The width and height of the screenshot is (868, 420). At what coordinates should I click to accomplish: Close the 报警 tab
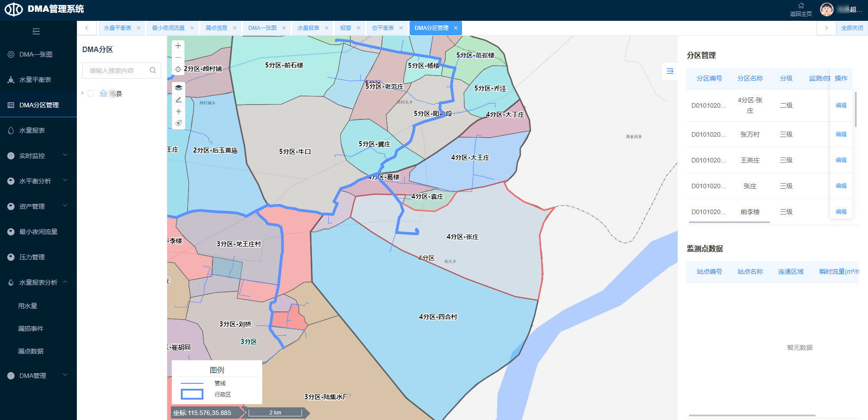click(x=359, y=28)
